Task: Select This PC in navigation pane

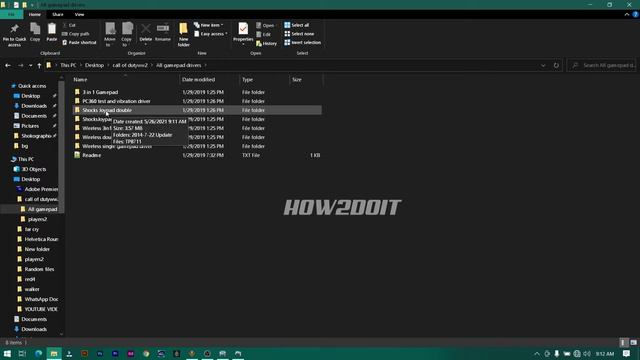Action: [x=26, y=159]
